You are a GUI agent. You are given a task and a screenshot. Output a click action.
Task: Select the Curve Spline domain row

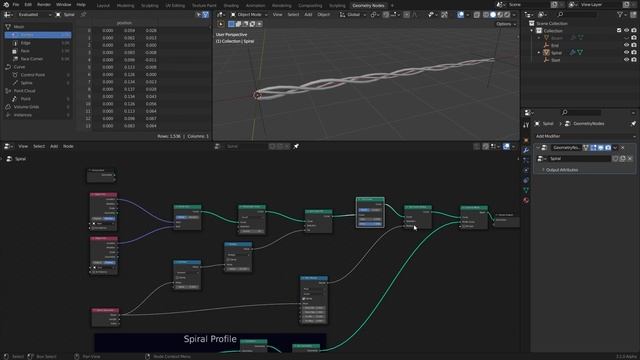(38, 83)
